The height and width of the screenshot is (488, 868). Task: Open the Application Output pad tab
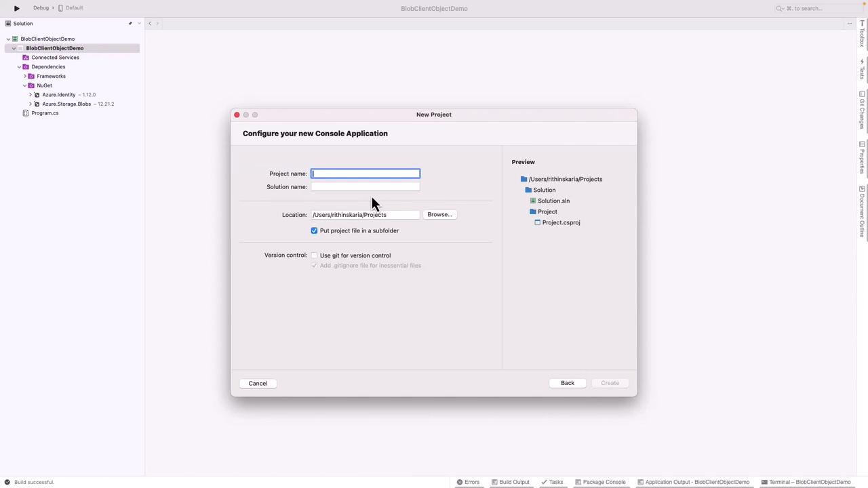pos(694,483)
